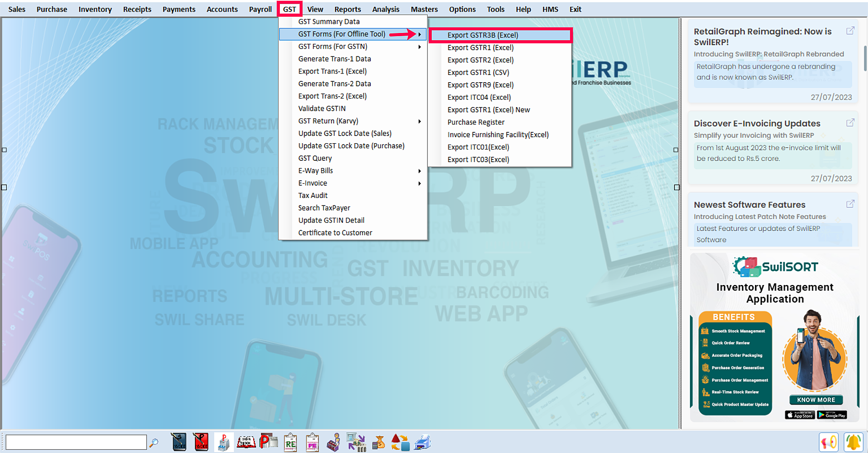
Task: Open the GST menu
Action: pos(289,9)
